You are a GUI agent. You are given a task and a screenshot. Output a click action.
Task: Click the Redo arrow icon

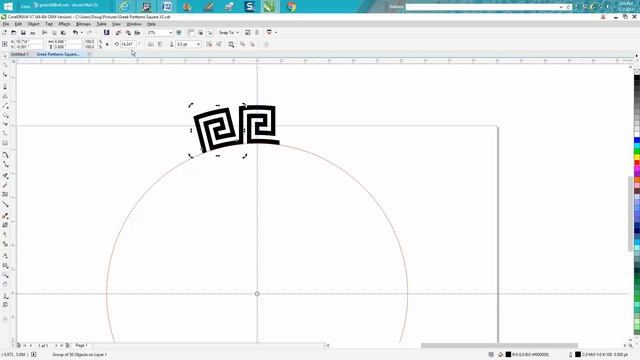coord(89,33)
